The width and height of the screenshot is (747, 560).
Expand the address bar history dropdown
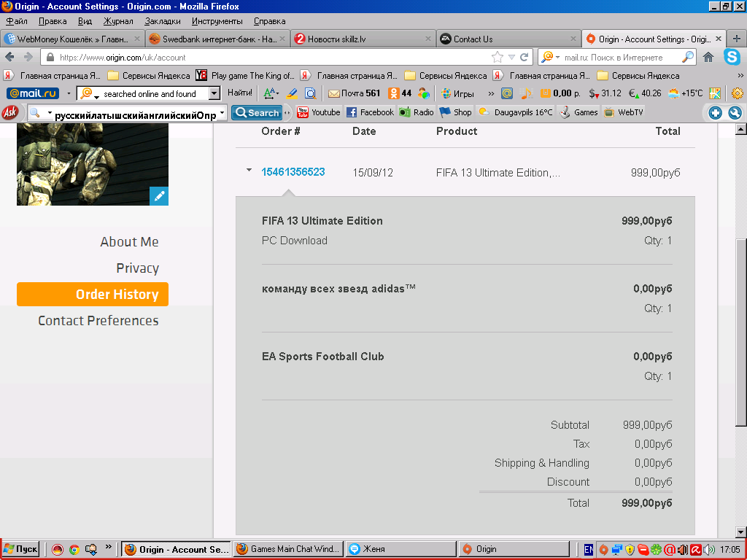511,57
